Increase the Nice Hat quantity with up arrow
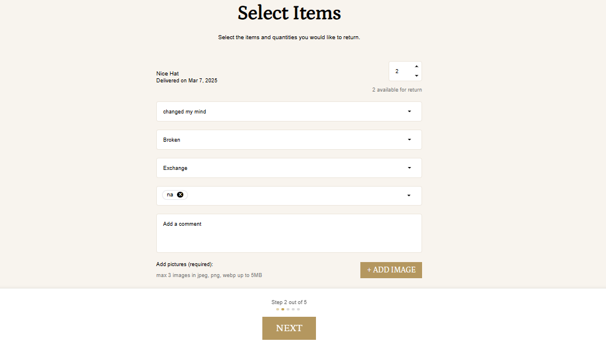 coord(416,66)
